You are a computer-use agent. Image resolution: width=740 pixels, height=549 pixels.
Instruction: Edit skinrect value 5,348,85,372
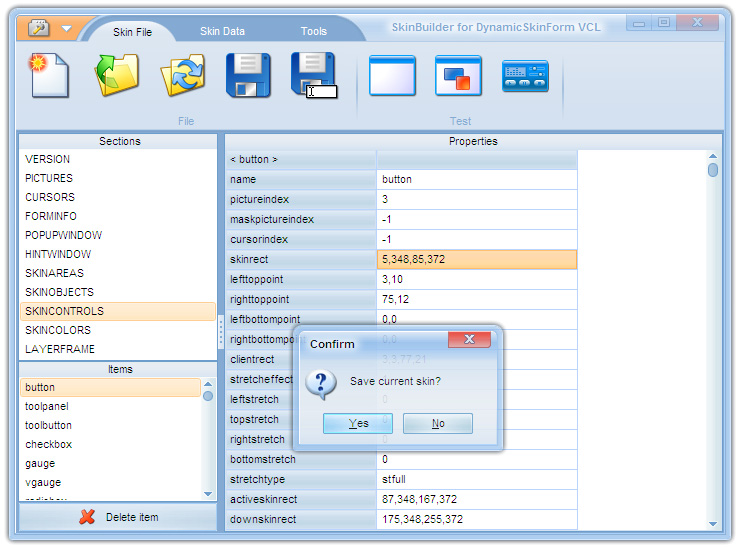click(x=477, y=259)
